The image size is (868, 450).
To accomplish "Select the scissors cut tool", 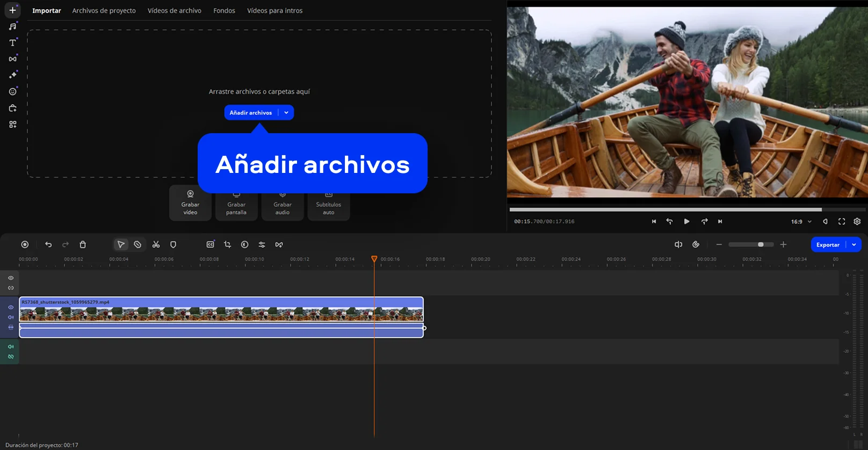I will [156, 244].
